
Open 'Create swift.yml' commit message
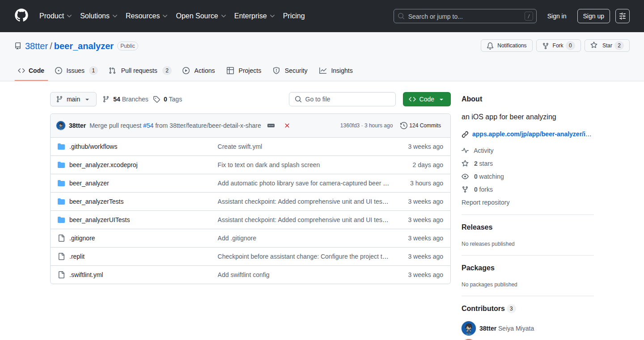(x=240, y=147)
